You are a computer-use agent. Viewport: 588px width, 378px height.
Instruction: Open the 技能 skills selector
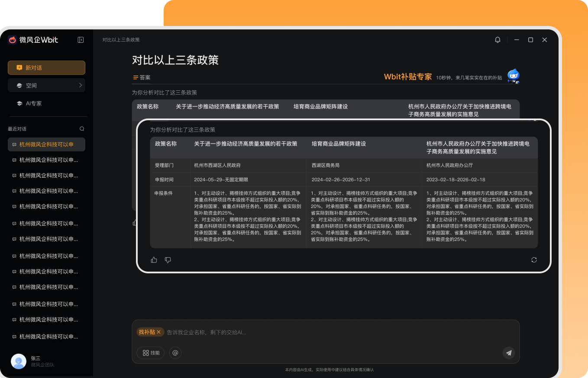coord(151,353)
